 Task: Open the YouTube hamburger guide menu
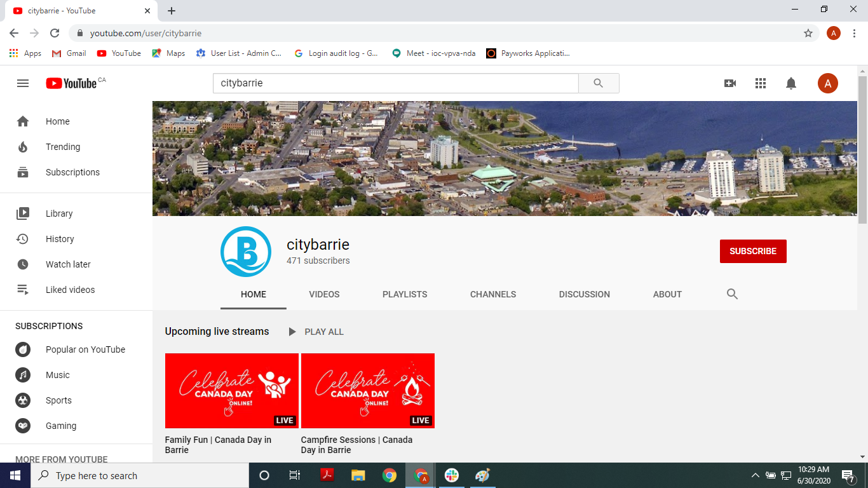(23, 83)
